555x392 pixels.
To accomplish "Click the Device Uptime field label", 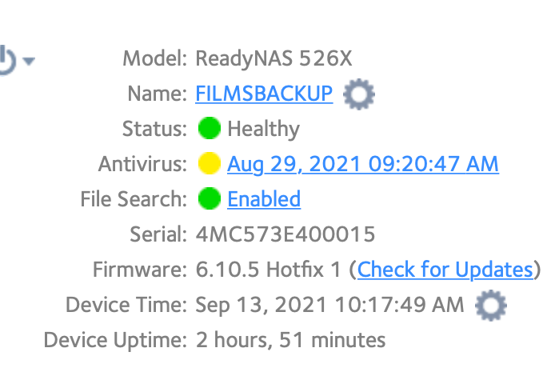I will pyautogui.click(x=114, y=340).
